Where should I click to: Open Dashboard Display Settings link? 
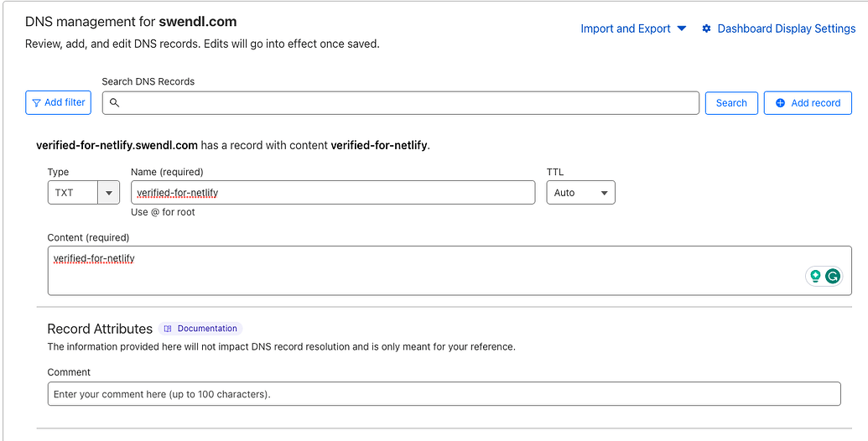click(x=786, y=29)
